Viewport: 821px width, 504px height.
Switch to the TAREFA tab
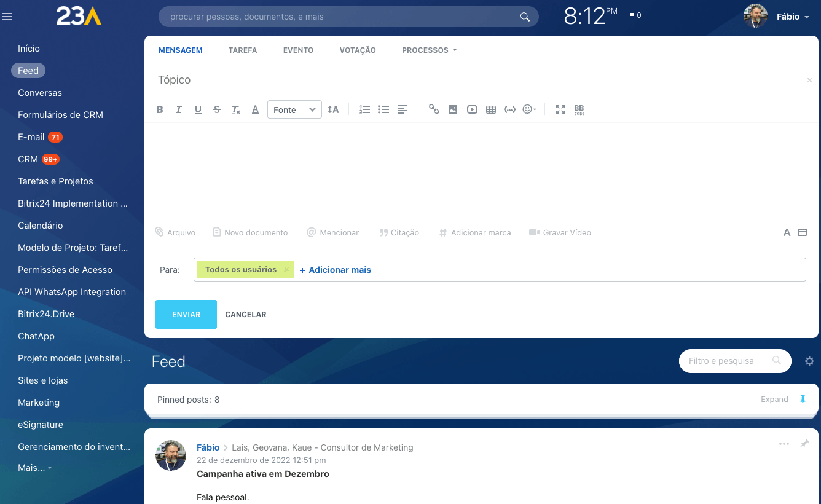(x=242, y=50)
